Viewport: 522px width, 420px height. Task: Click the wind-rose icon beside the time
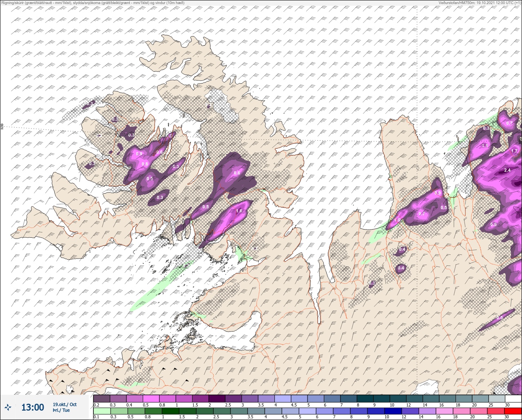tap(8, 407)
